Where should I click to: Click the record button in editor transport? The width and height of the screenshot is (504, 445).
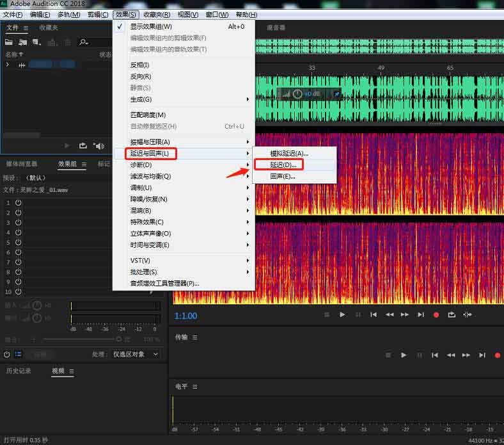[436, 314]
